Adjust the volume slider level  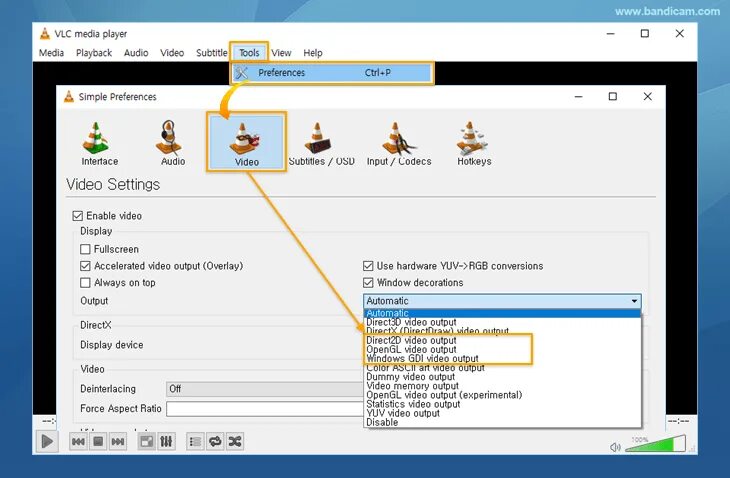tap(656, 444)
